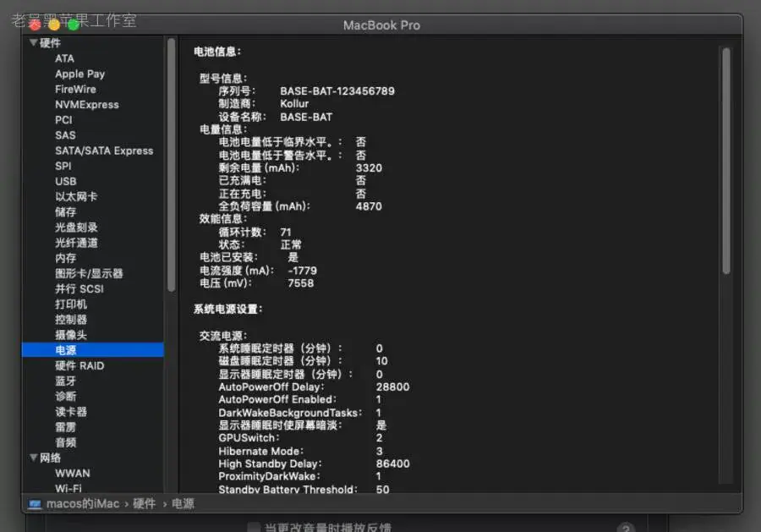Select 雷雳 sidebar item
This screenshot has height=532, width=761.
tap(65, 427)
